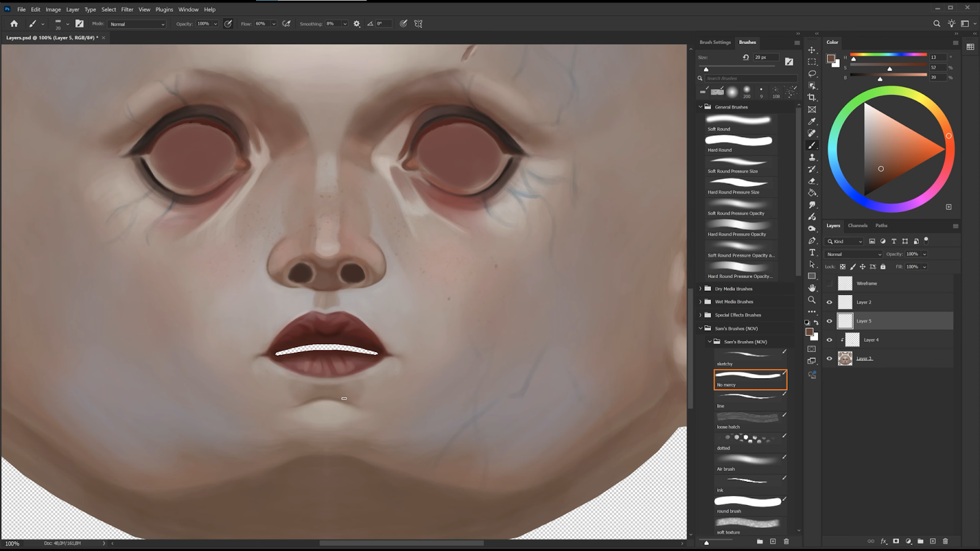Select the Hand tool
The width and height of the screenshot is (980, 551).
(x=812, y=288)
